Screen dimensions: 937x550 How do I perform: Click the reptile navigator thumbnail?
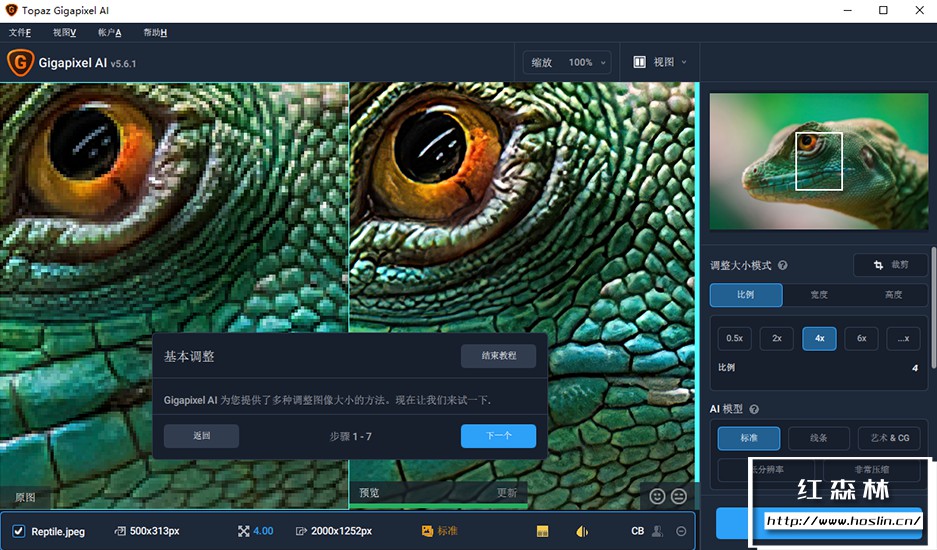point(819,161)
